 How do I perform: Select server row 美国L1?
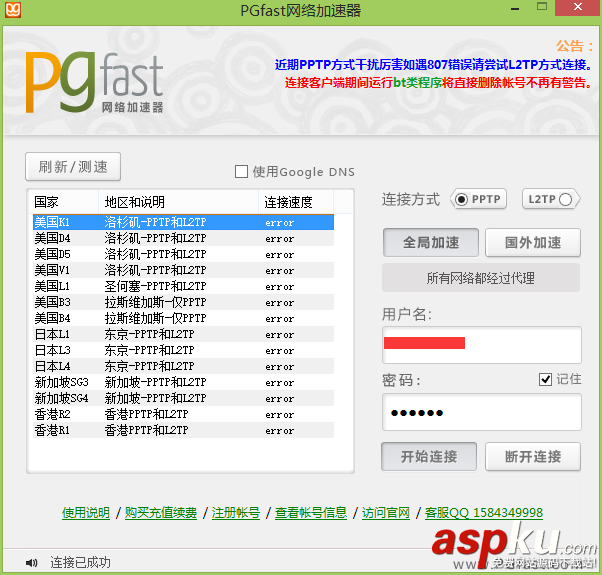point(183,286)
